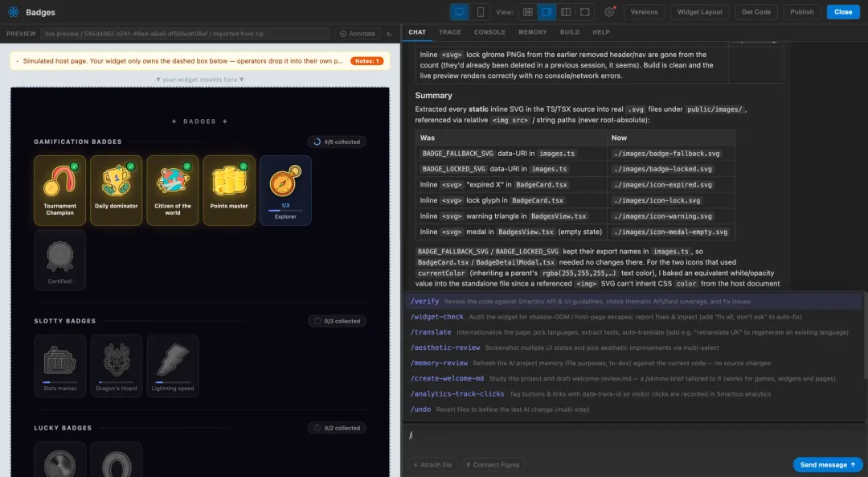Click the Publish button
This screenshot has width=868, height=477.
(x=802, y=11)
